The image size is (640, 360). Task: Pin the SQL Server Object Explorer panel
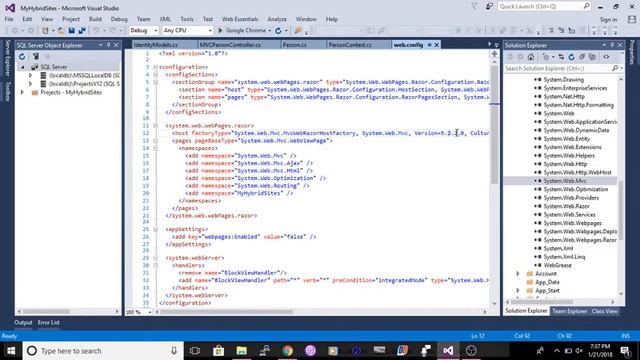(109, 45)
